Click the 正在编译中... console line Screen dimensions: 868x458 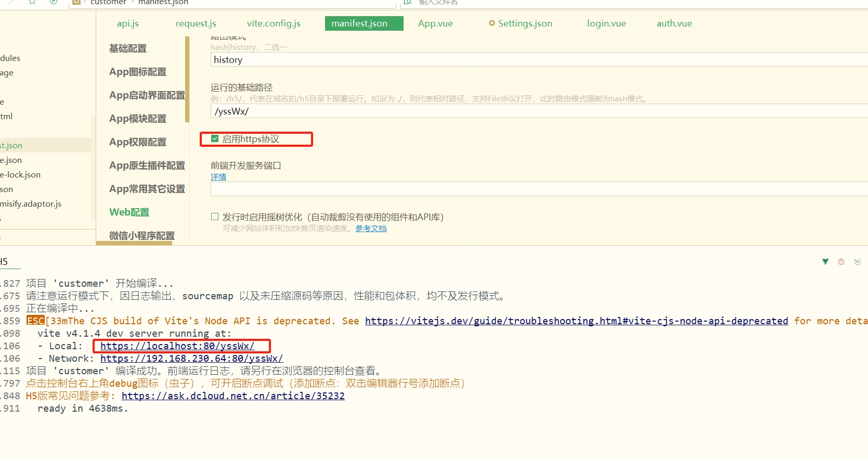(x=60, y=309)
